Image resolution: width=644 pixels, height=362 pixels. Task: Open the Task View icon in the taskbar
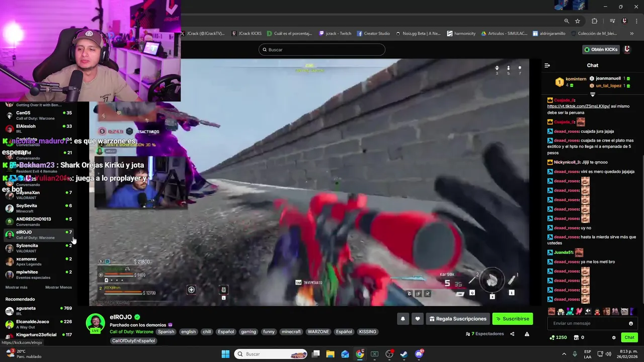316,354
